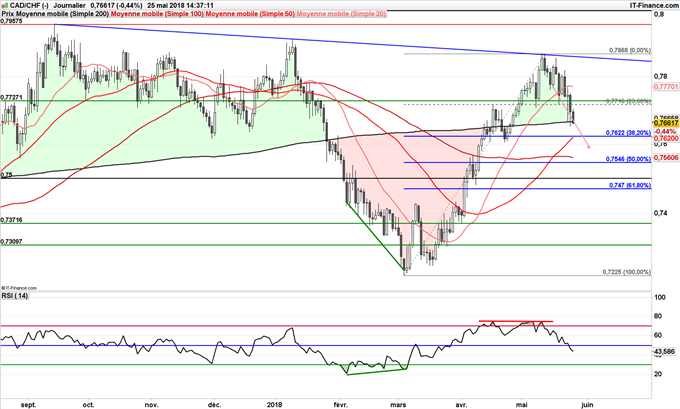The width and height of the screenshot is (680, 409).
Task: Click the 0,74 price scale value
Action: (660, 213)
